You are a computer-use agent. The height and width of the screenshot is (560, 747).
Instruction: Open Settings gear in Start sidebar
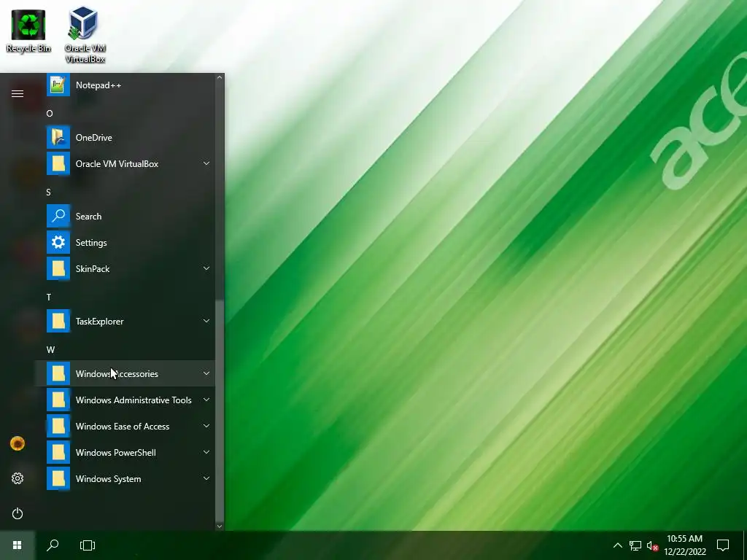pyautogui.click(x=18, y=478)
